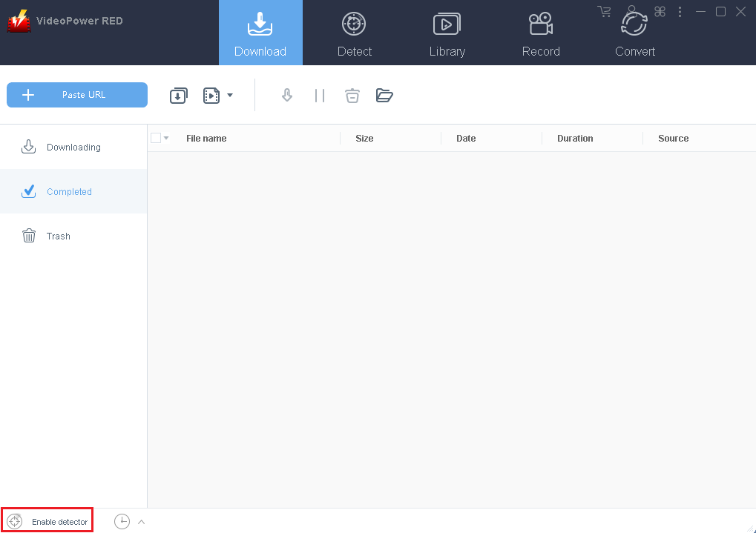Screen dimensions: 756x533
Task: Open the three-dot menu in title bar
Action: coord(680,12)
